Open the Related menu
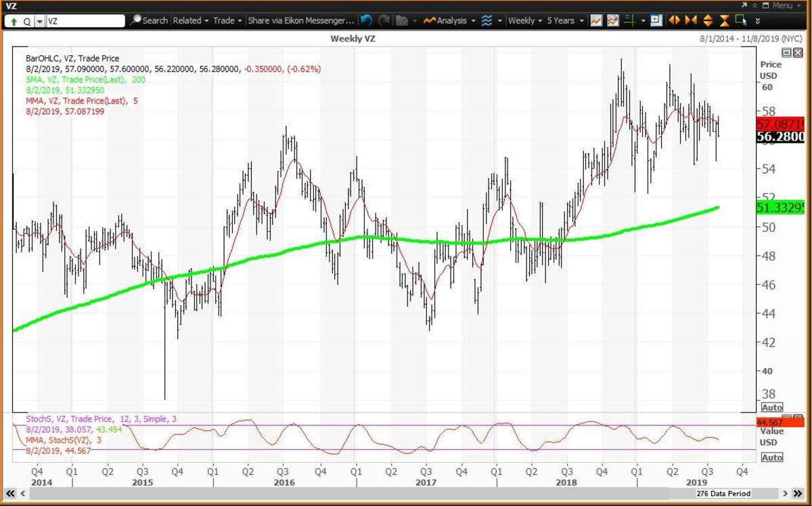 [190, 20]
